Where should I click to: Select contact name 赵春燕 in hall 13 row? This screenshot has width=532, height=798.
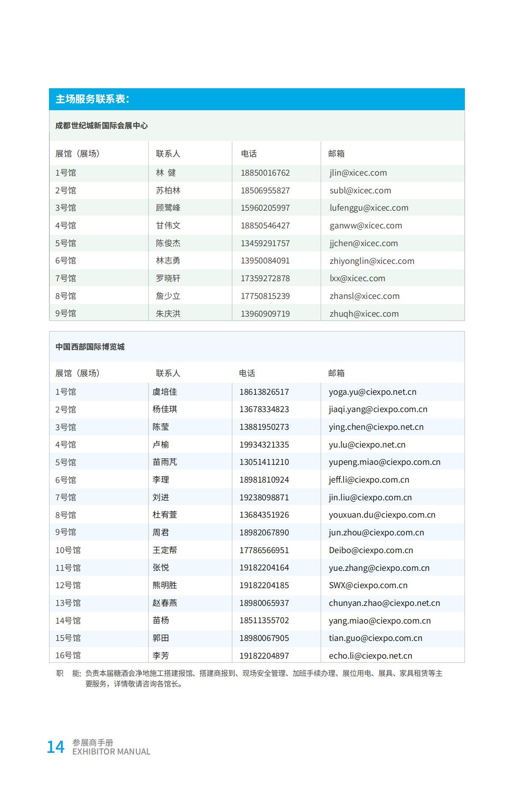[165, 603]
